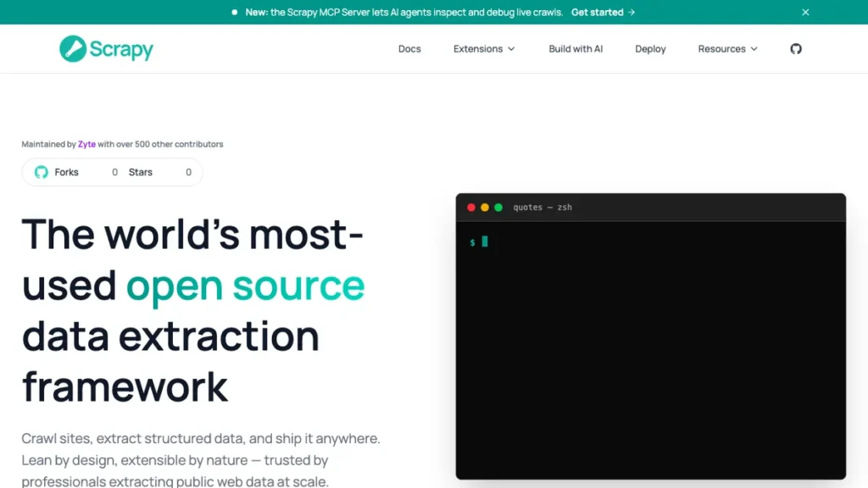Click the 'Crawl sites, extract structured data' paragraph

[201, 460]
